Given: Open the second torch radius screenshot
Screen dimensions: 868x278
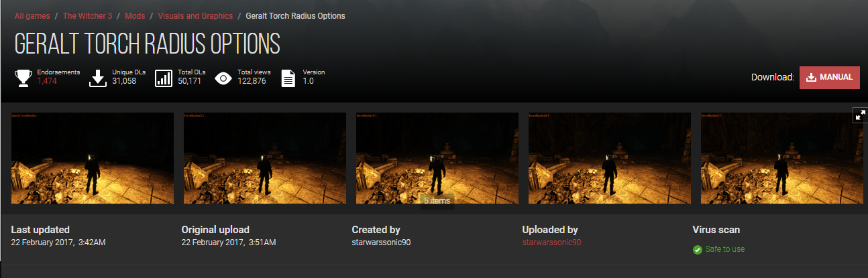Looking at the screenshot, I should pos(265,158).
